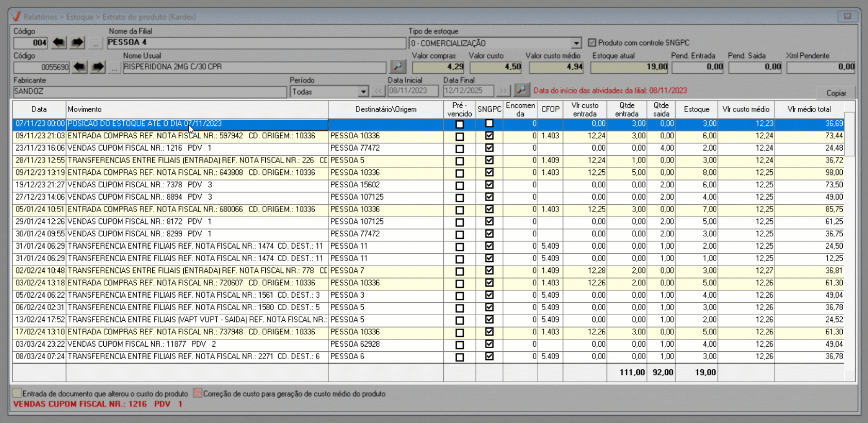
Task: Click the Data Final date field
Action: click(x=468, y=91)
